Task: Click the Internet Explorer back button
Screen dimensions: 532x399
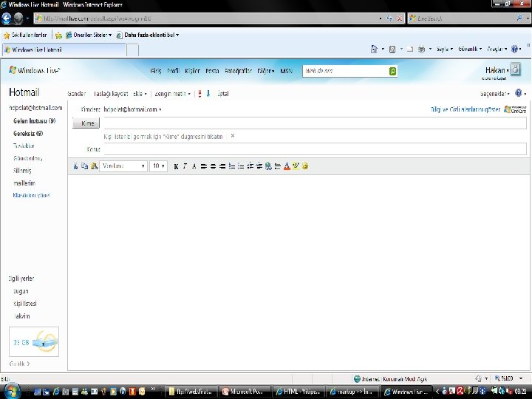Action: pos(7,18)
